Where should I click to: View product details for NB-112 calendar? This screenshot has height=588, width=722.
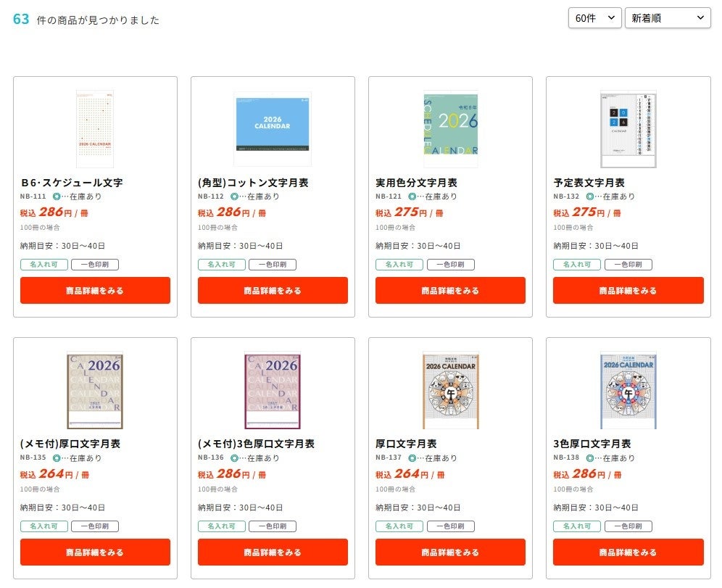point(273,290)
